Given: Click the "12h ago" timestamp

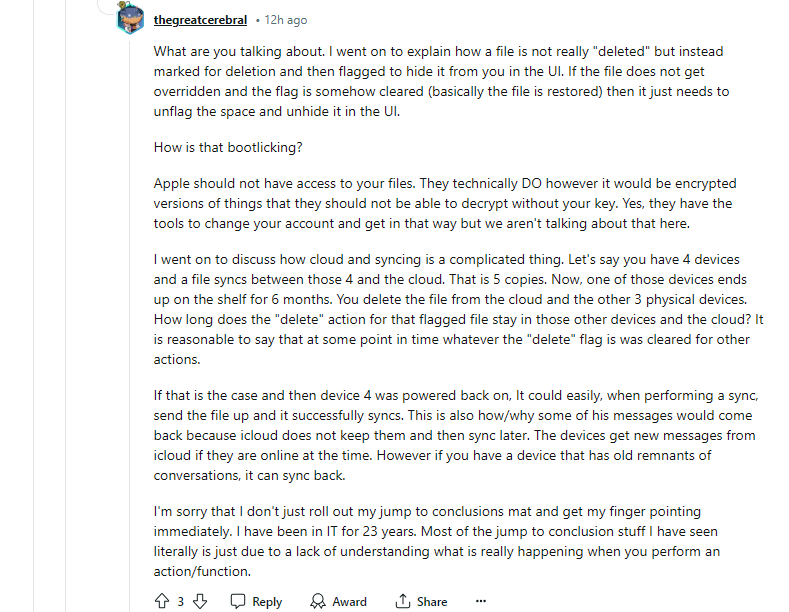Looking at the screenshot, I should pos(286,20).
